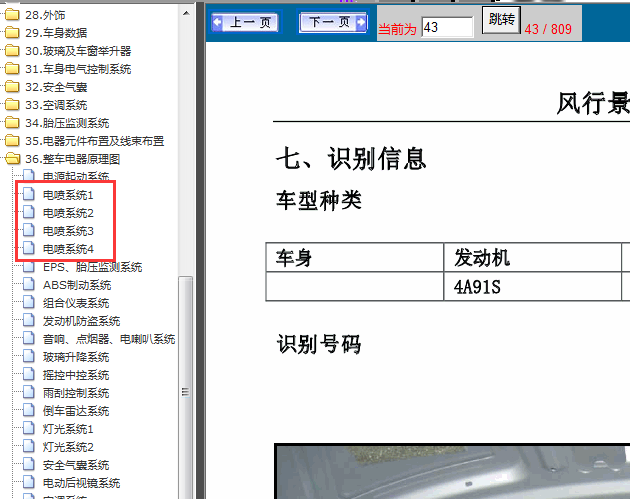Click folder icon beside 33.空调系统
Viewport: 630px width, 499px height.
click(12, 105)
